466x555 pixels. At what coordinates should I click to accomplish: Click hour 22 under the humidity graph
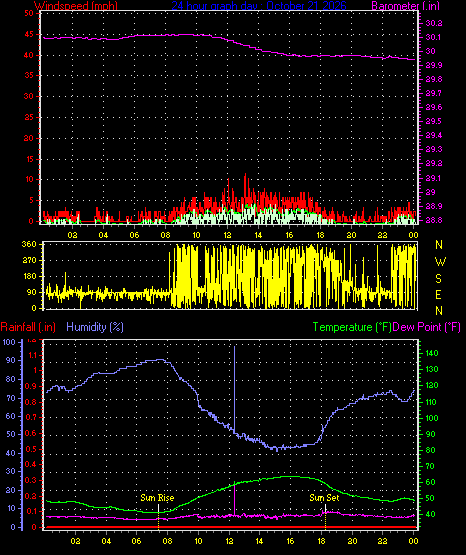tap(382, 541)
